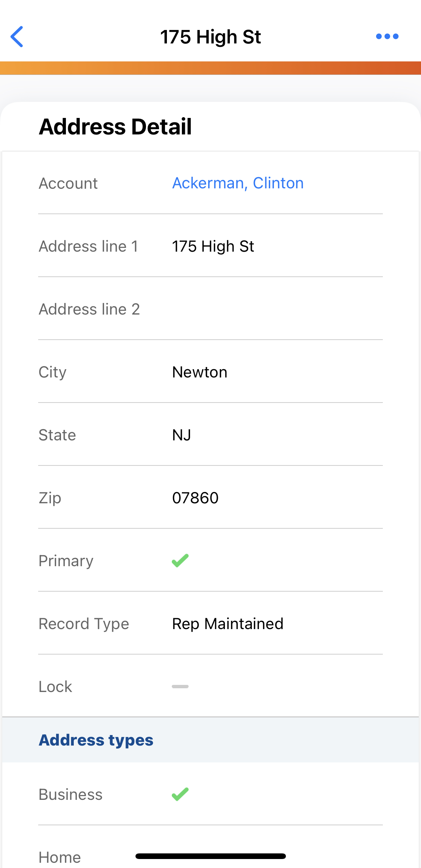Tap the orange gradient header bar

click(x=210, y=68)
